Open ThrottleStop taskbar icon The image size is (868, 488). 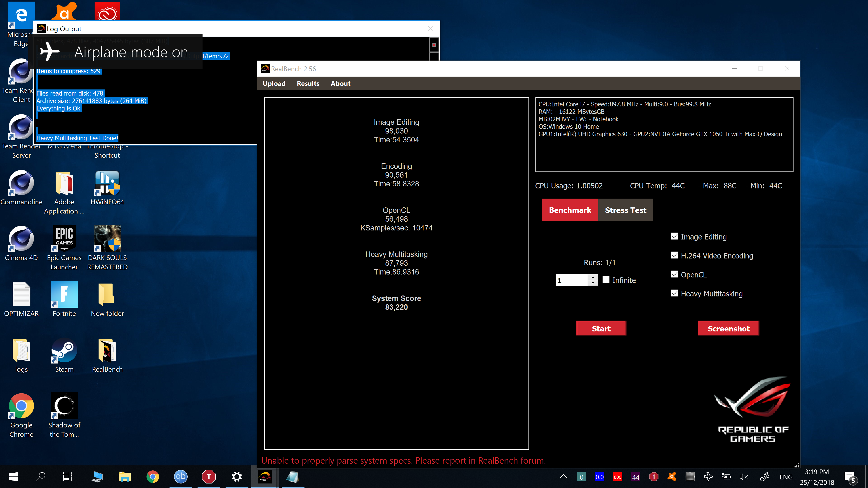(209, 476)
